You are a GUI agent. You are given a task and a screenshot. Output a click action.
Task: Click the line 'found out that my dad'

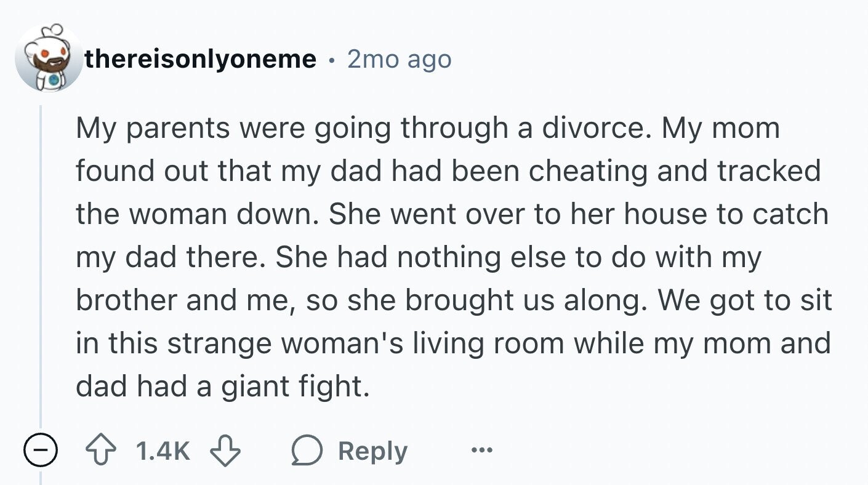[x=448, y=171]
